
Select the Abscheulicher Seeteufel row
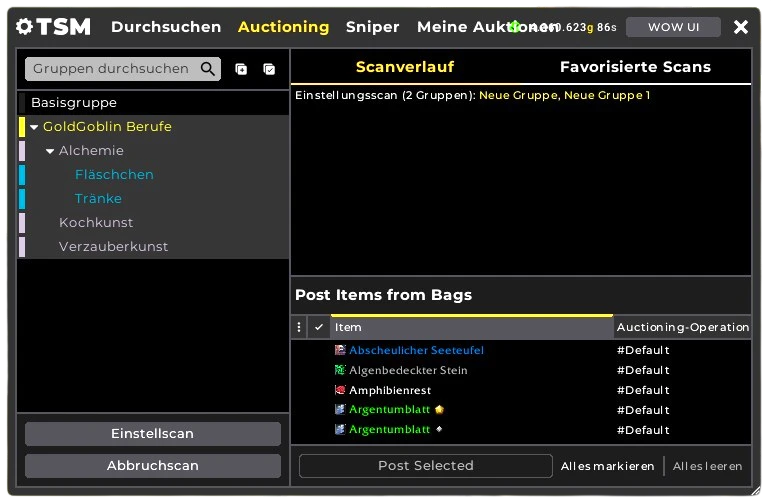[521, 350]
